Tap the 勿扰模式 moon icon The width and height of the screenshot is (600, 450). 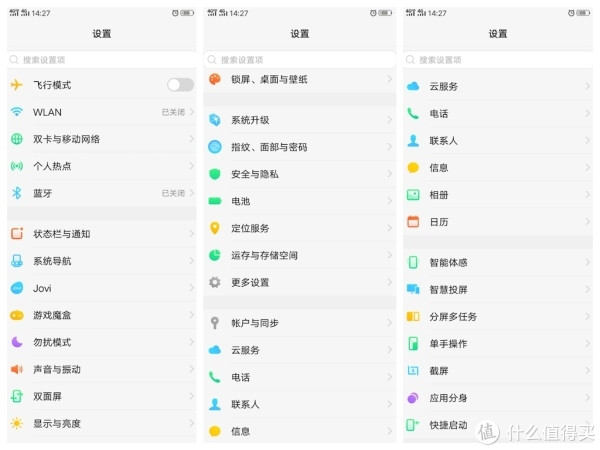click(x=17, y=342)
